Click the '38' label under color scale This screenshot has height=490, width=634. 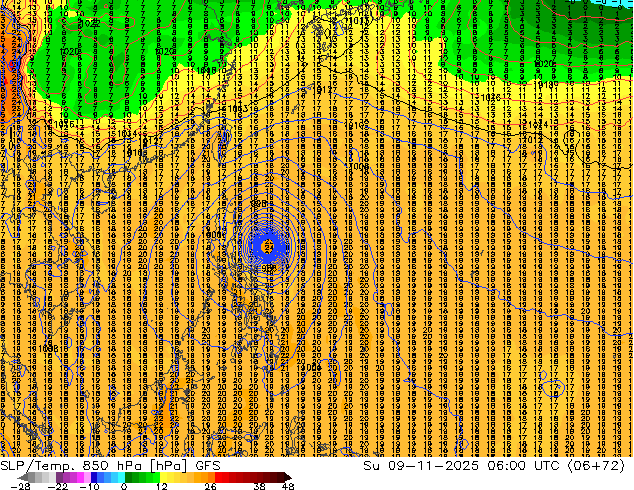click(x=260, y=486)
